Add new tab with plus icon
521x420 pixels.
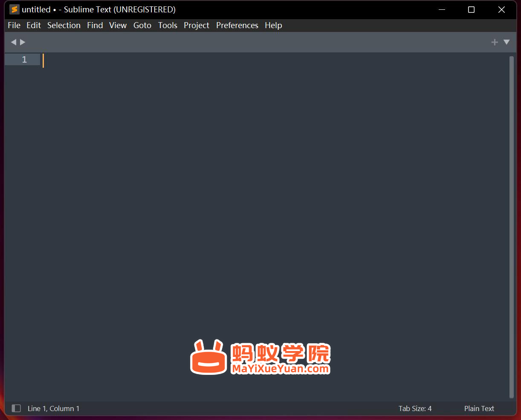495,42
